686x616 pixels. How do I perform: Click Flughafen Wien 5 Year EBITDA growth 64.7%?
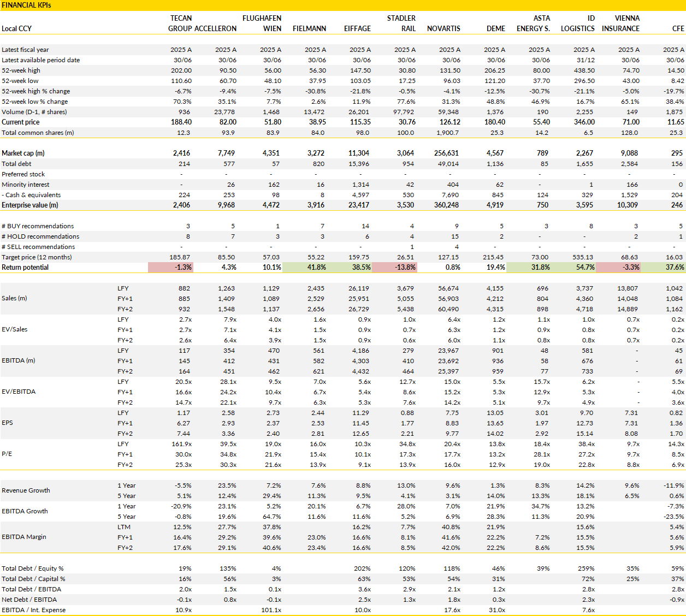272,517
